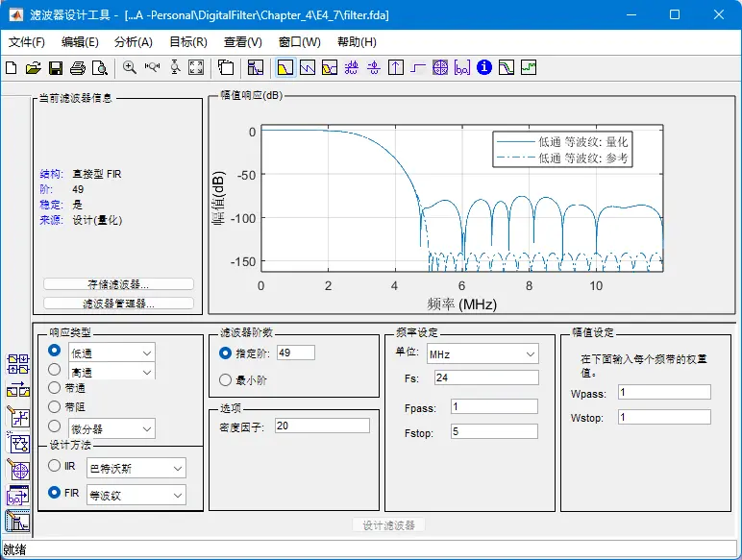
Task: Open print preview from the toolbar
Action: coord(100,67)
